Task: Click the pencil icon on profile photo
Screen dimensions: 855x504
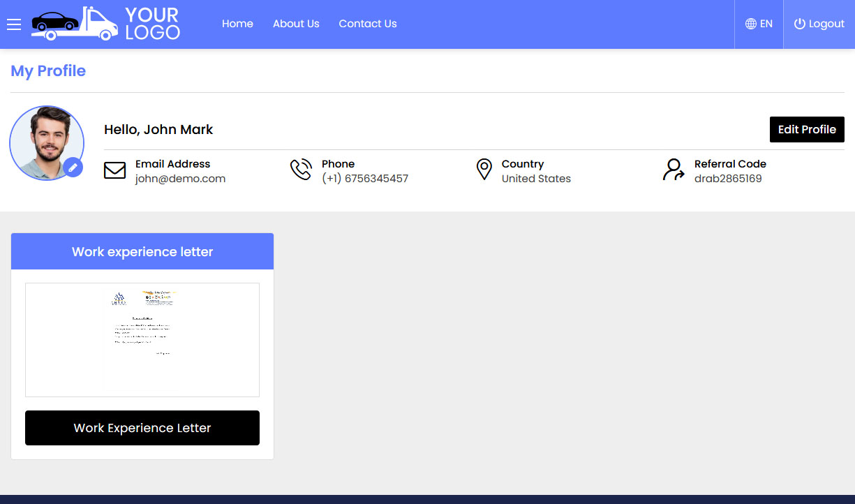Action: point(73,168)
